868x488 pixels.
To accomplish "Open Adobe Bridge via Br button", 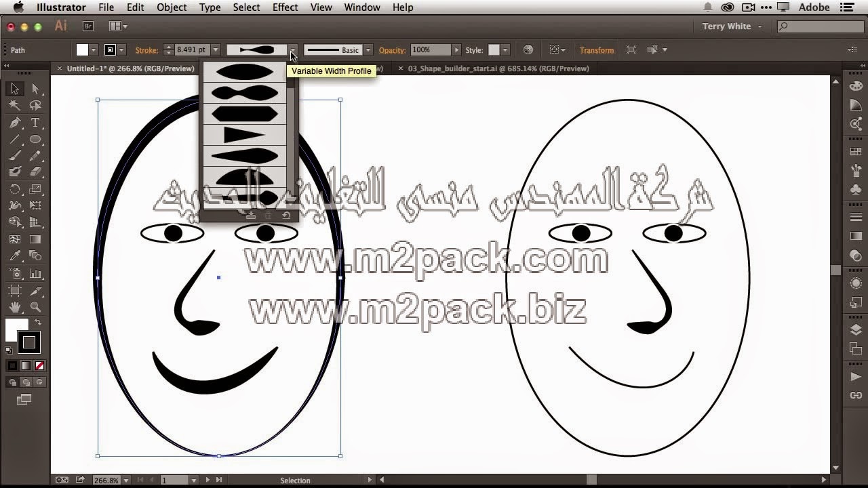I will point(88,26).
